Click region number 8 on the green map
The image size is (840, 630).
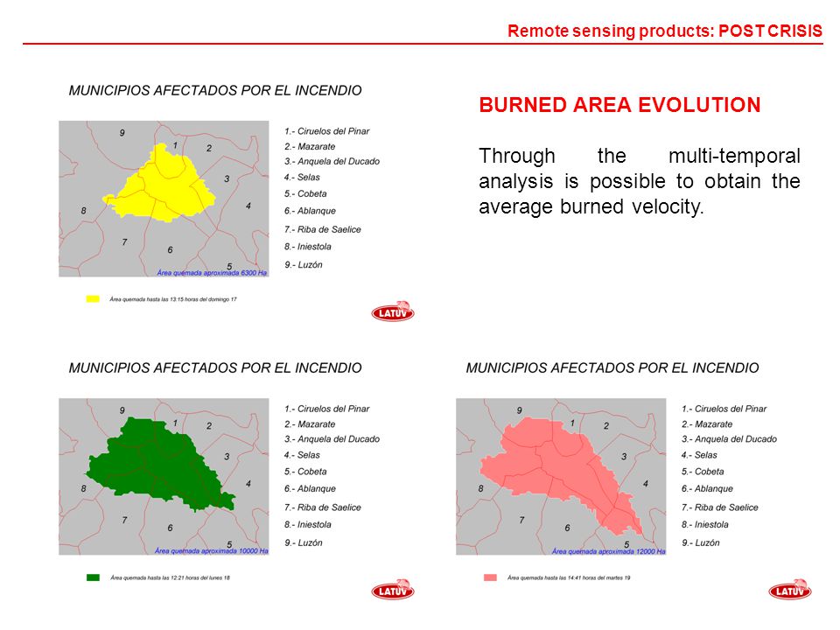(x=84, y=488)
